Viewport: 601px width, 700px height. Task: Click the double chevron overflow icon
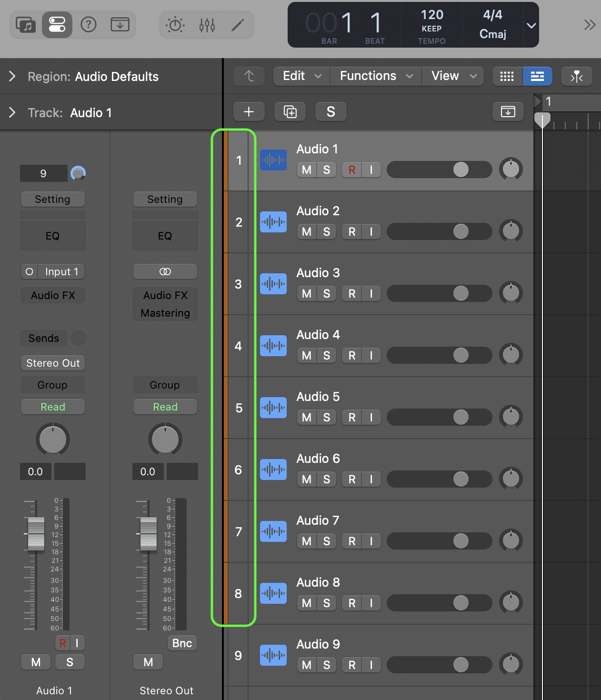(590, 25)
